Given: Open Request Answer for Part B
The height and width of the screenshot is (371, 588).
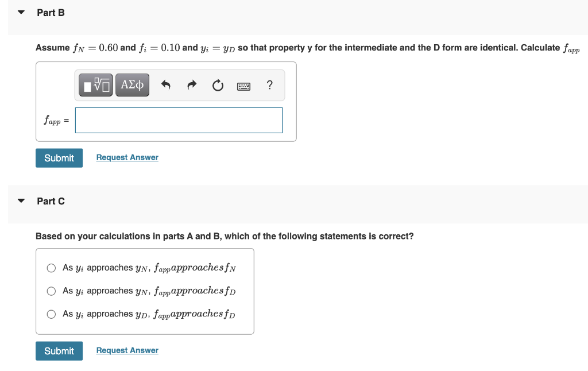Looking at the screenshot, I should [x=127, y=157].
